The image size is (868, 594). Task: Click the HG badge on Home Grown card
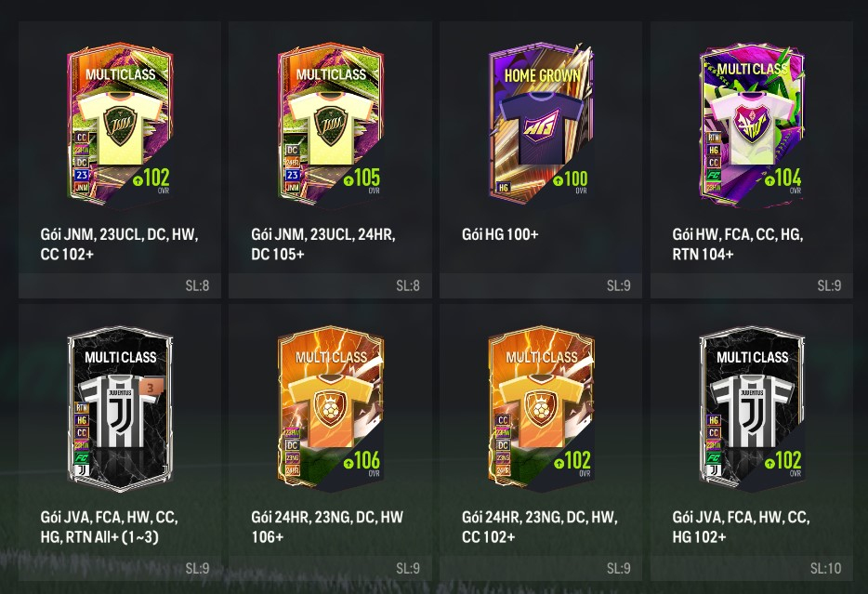503,188
